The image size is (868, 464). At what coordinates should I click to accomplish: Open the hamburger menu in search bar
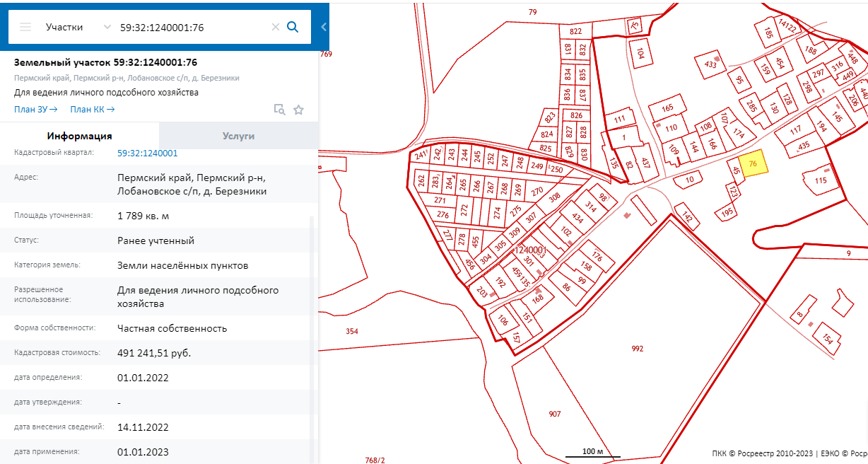(25, 27)
